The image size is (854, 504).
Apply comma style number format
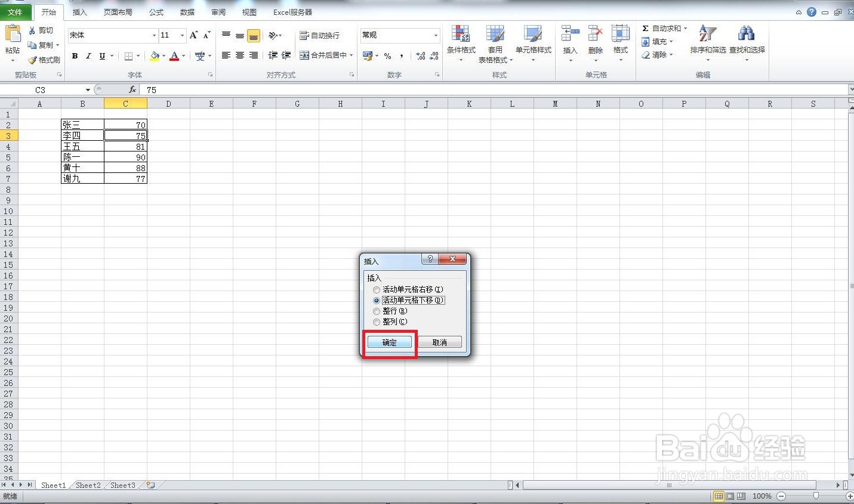pyautogui.click(x=402, y=56)
